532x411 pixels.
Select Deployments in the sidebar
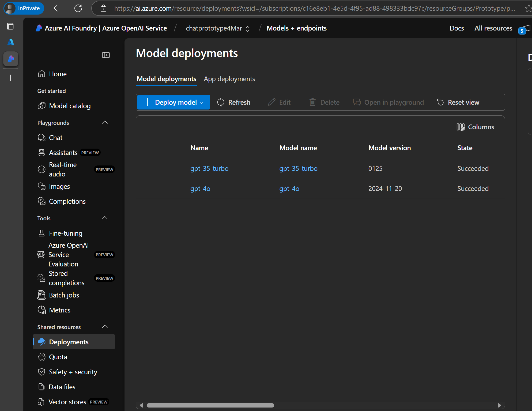(x=74, y=342)
